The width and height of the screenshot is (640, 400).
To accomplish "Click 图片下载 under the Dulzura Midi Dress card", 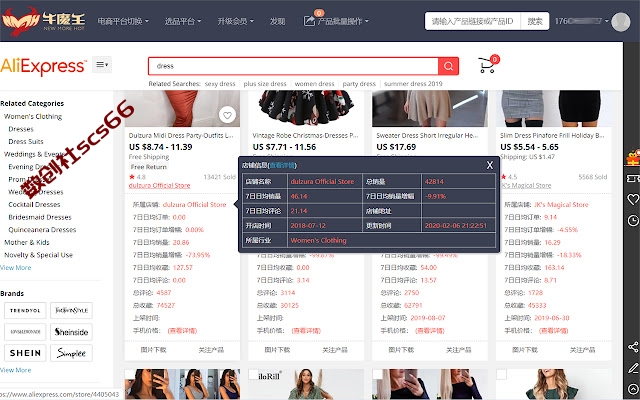I will tap(153, 350).
